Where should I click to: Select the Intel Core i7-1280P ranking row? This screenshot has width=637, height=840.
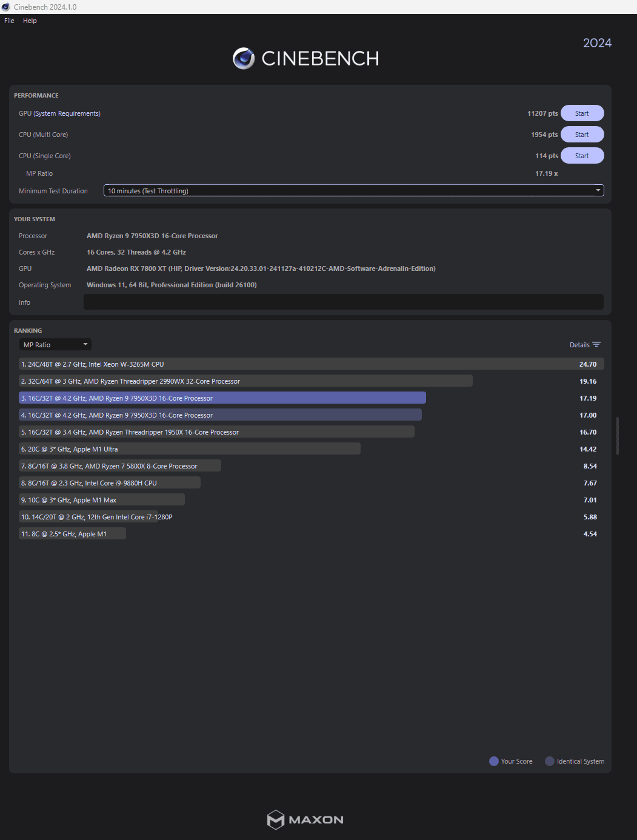312,517
